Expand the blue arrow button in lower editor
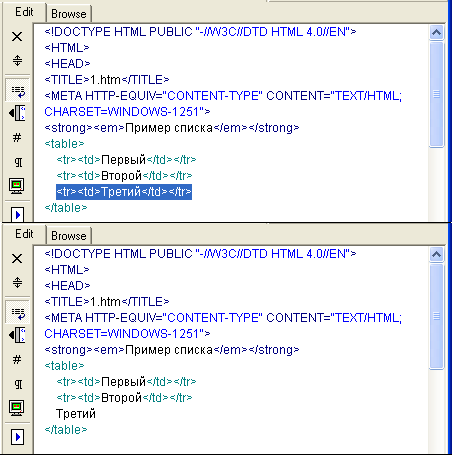The height and width of the screenshot is (455, 452). 18,437
